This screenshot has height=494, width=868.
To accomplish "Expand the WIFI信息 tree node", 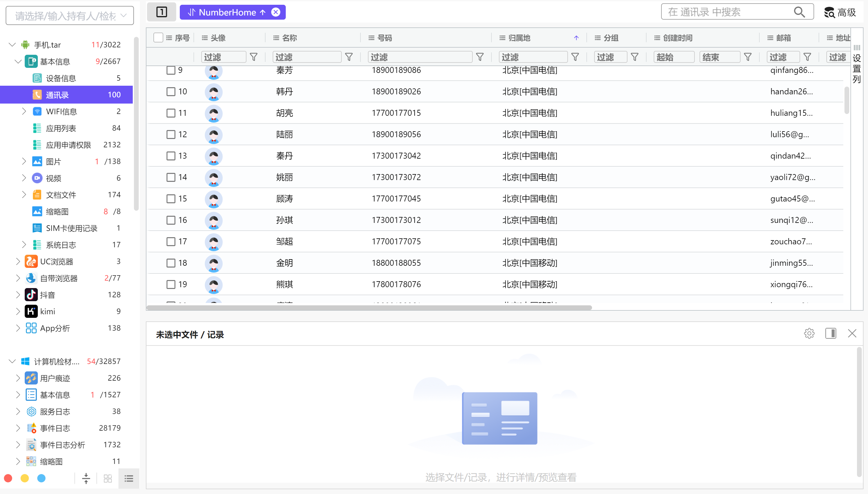I will pos(24,111).
